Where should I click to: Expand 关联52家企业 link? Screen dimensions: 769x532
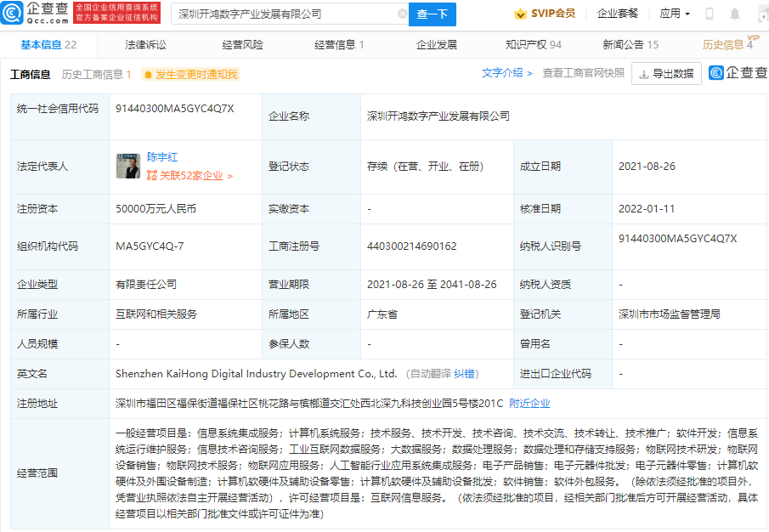(189, 176)
